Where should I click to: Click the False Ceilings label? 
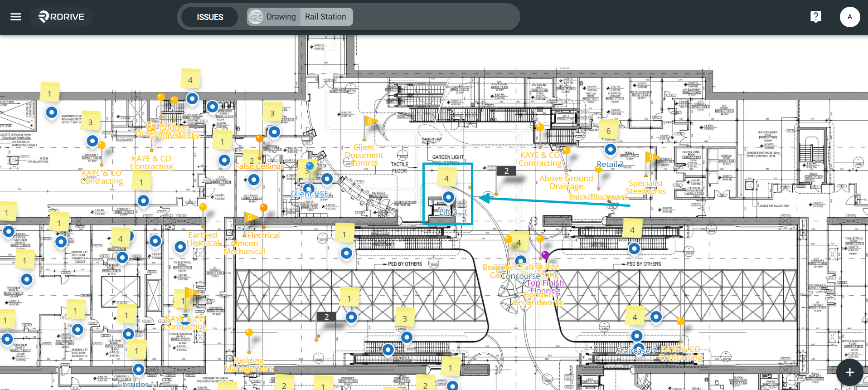click(x=259, y=166)
